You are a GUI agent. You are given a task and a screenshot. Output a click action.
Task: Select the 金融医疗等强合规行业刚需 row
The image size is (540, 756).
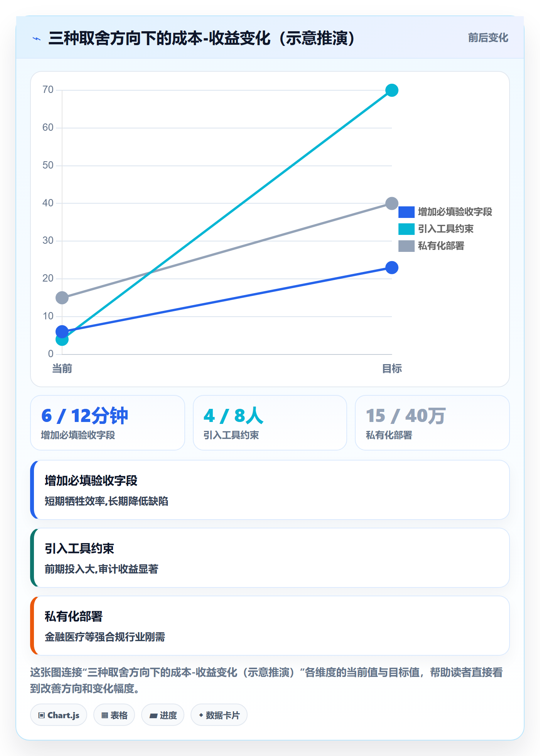click(x=270, y=626)
